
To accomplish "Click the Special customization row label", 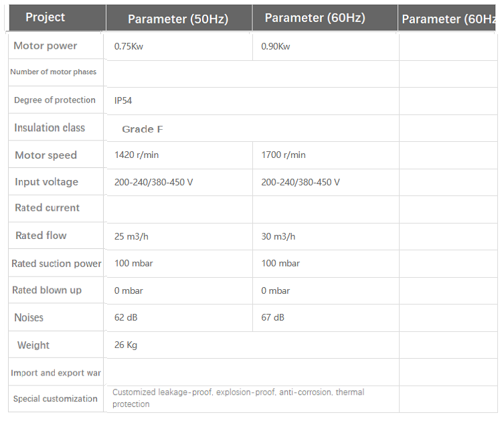I will (56, 399).
